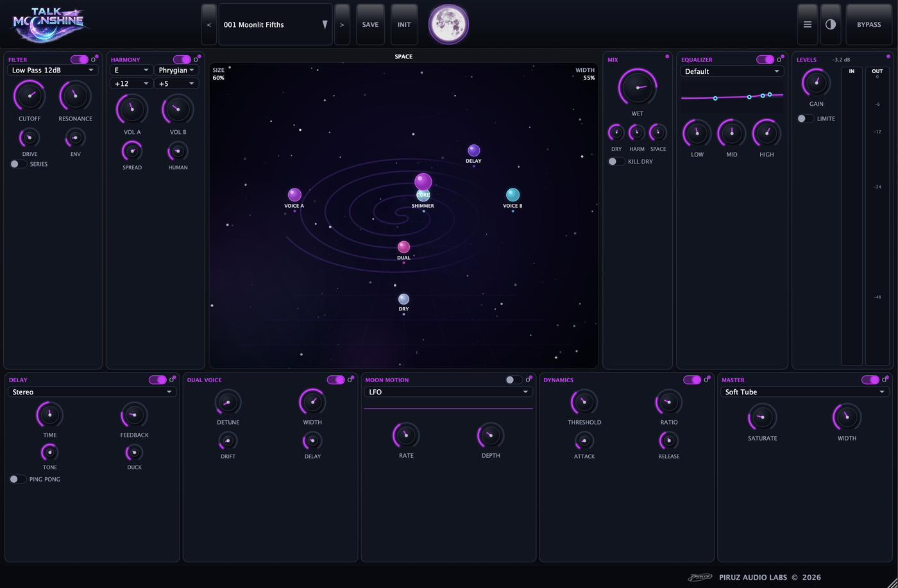
Task: Open the Delay Stereo mode dropdown
Action: click(92, 392)
